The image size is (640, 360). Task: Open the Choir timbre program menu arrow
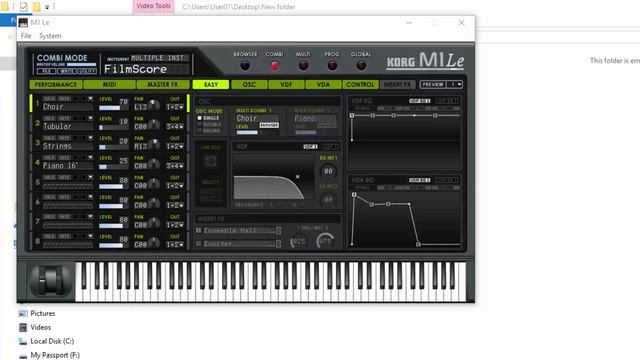90,99
